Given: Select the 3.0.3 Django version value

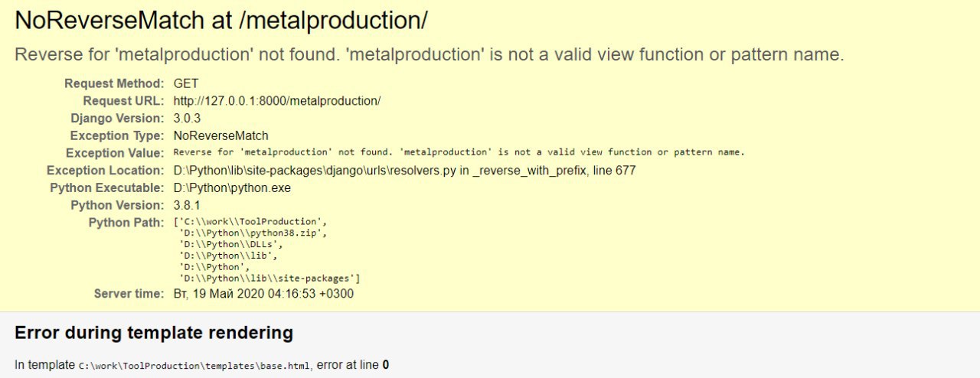Looking at the screenshot, I should click(x=188, y=119).
